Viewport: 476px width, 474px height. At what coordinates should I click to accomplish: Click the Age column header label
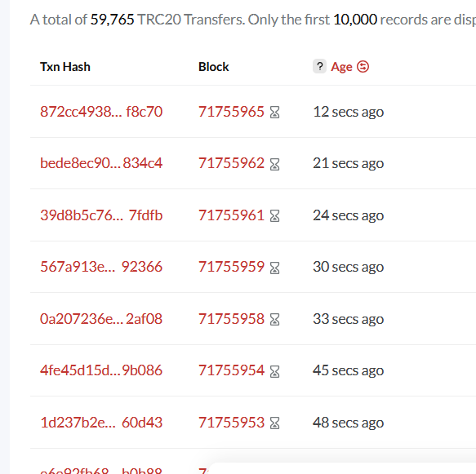pos(341,67)
